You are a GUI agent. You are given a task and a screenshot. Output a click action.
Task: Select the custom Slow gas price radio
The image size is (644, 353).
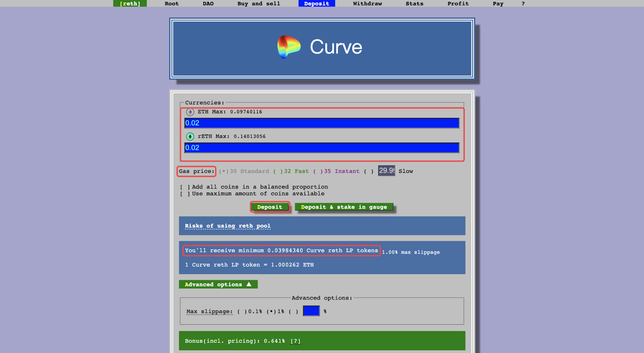369,171
